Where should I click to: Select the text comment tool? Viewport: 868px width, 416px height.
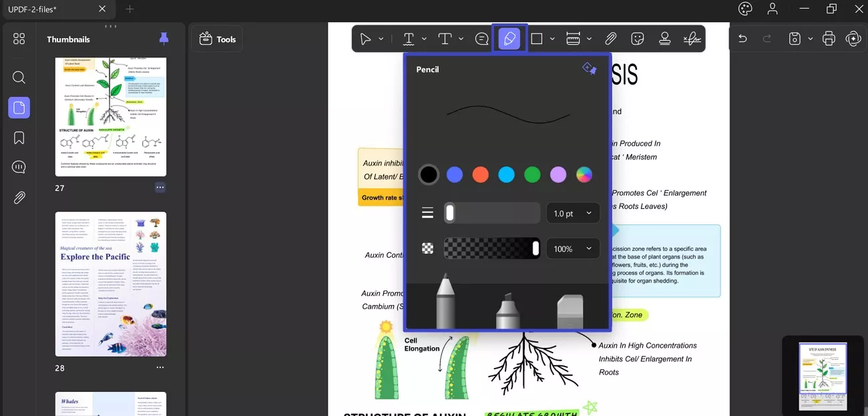[x=409, y=39]
